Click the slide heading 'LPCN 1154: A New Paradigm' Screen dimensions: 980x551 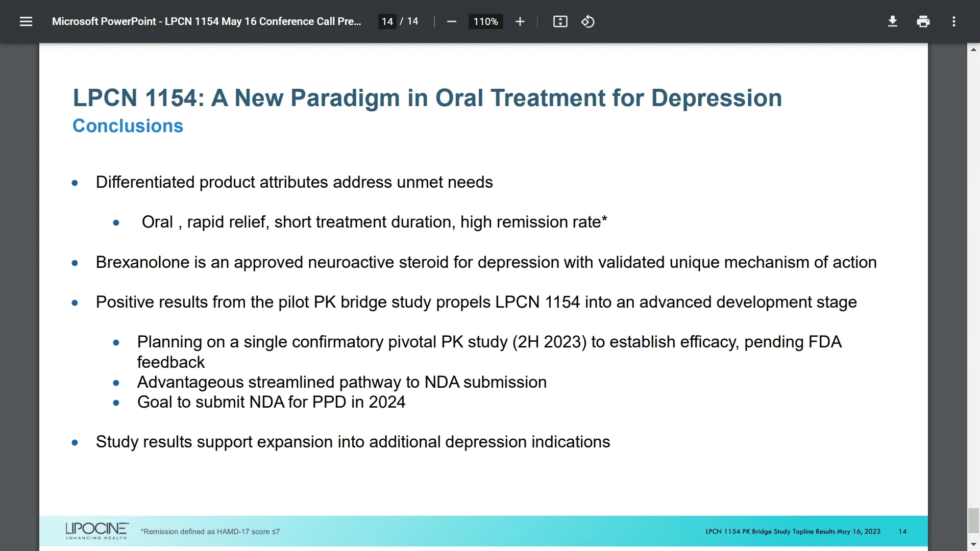tap(427, 98)
